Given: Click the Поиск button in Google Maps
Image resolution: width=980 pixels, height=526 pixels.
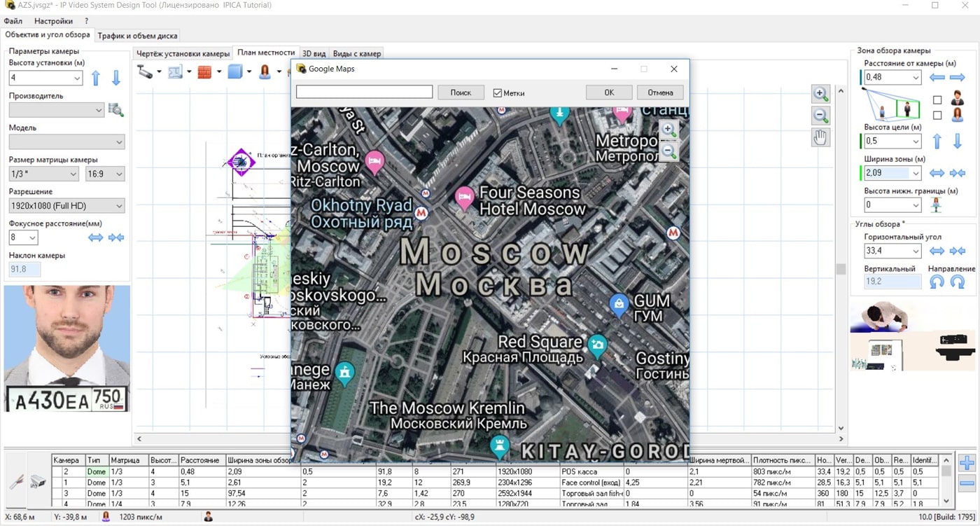Looking at the screenshot, I should [x=461, y=92].
